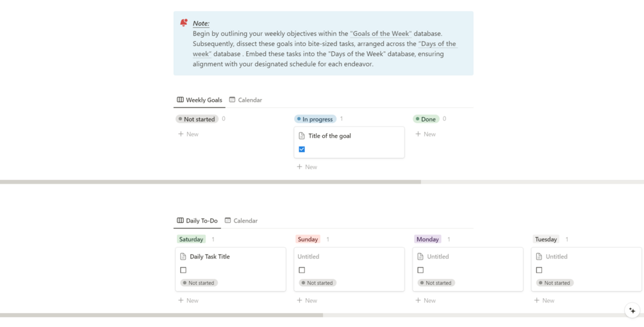Uncheck the Title of the goal checkbox
The height and width of the screenshot is (327, 644).
tap(302, 149)
